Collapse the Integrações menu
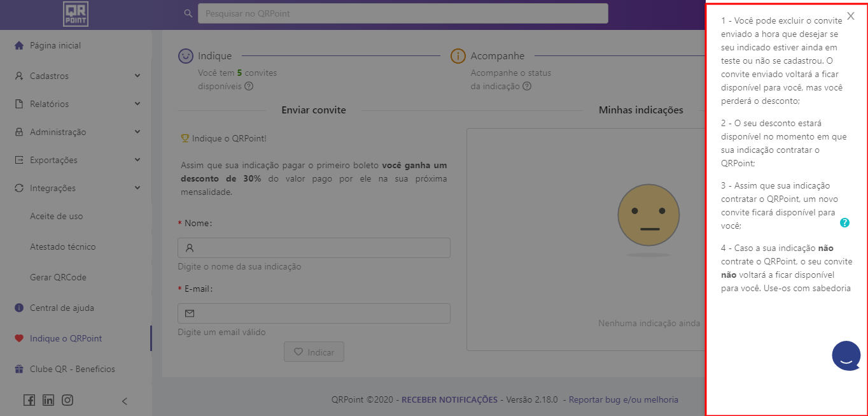The width and height of the screenshot is (868, 416). pyautogui.click(x=76, y=188)
